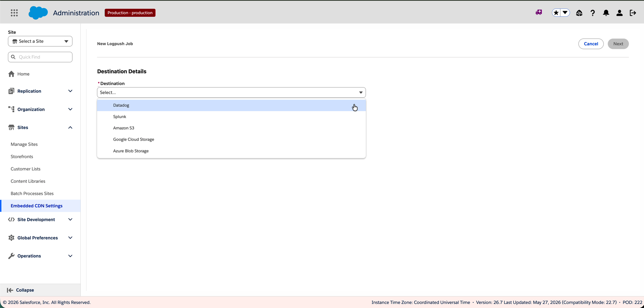Expand the Organization chevron

[x=70, y=109]
